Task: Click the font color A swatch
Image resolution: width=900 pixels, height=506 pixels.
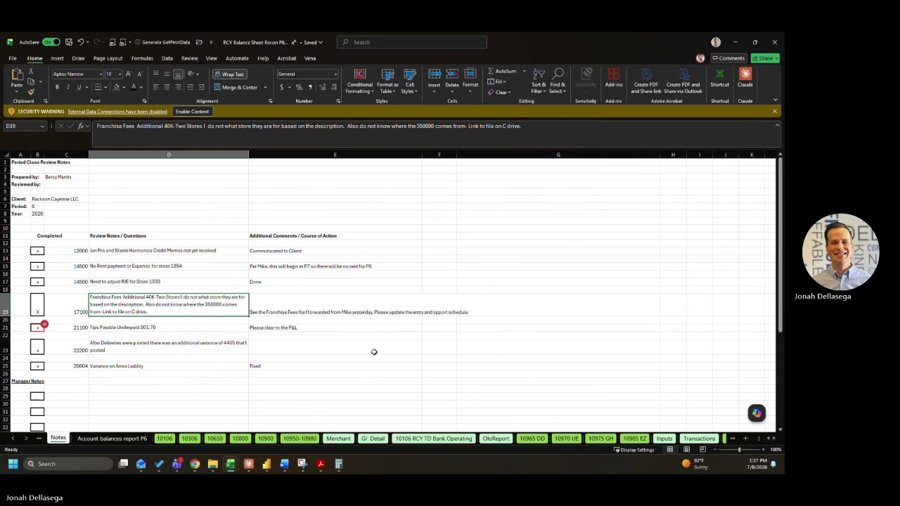Action: (134, 87)
